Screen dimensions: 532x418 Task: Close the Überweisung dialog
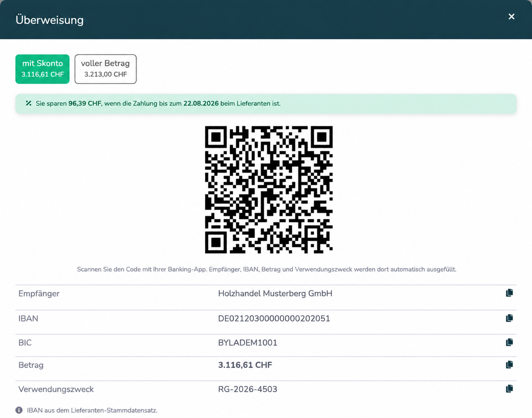tap(511, 17)
